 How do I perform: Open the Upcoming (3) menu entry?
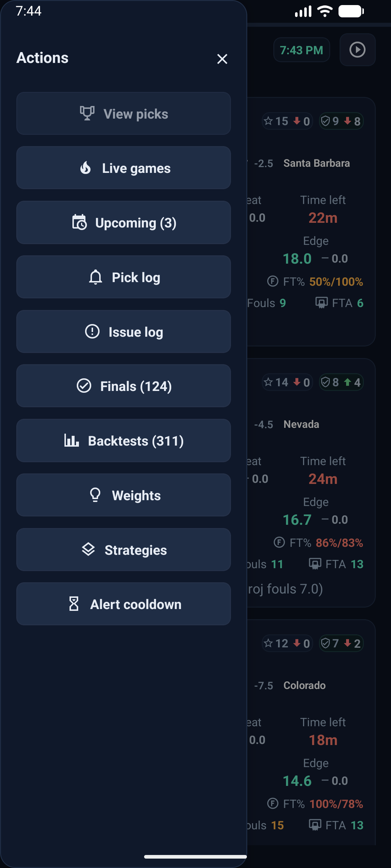(123, 222)
